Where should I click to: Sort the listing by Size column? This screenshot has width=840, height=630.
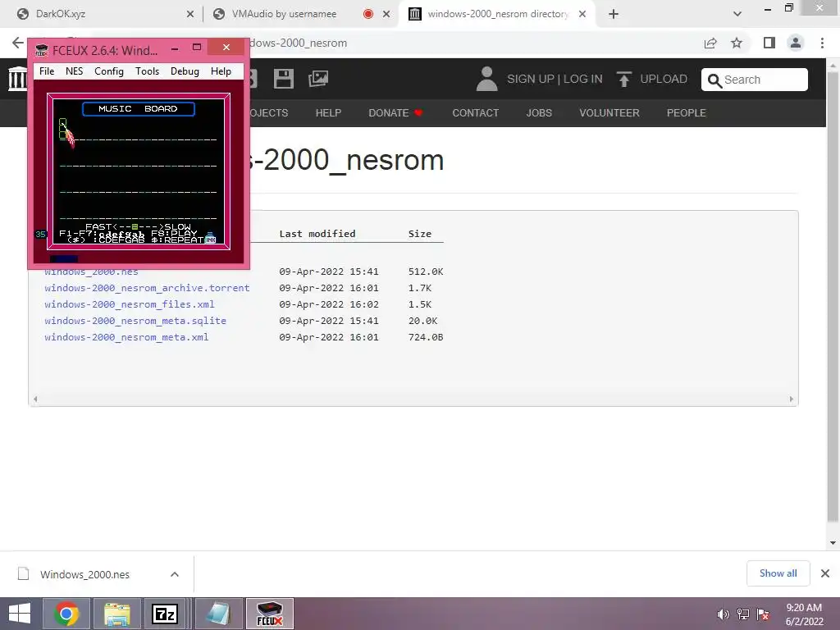pyautogui.click(x=419, y=234)
